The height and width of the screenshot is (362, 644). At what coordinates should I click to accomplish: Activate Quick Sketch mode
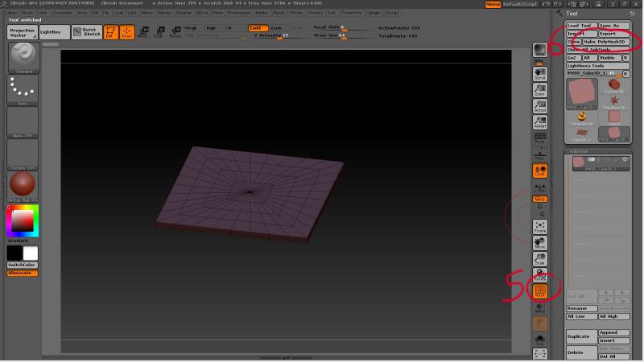coord(87,32)
